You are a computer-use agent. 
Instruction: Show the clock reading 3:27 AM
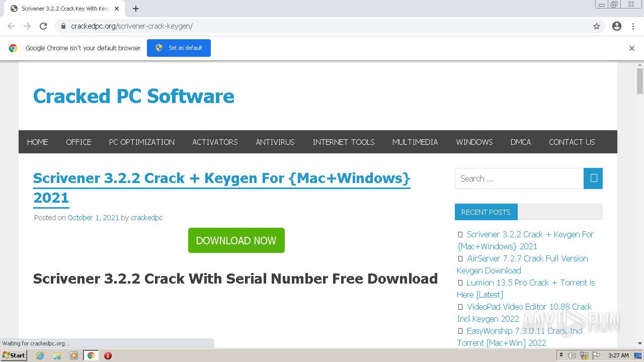[618, 355]
